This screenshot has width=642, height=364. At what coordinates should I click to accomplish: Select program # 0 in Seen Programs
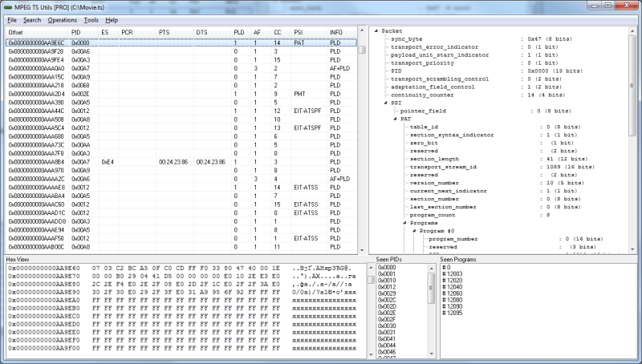tap(446, 268)
